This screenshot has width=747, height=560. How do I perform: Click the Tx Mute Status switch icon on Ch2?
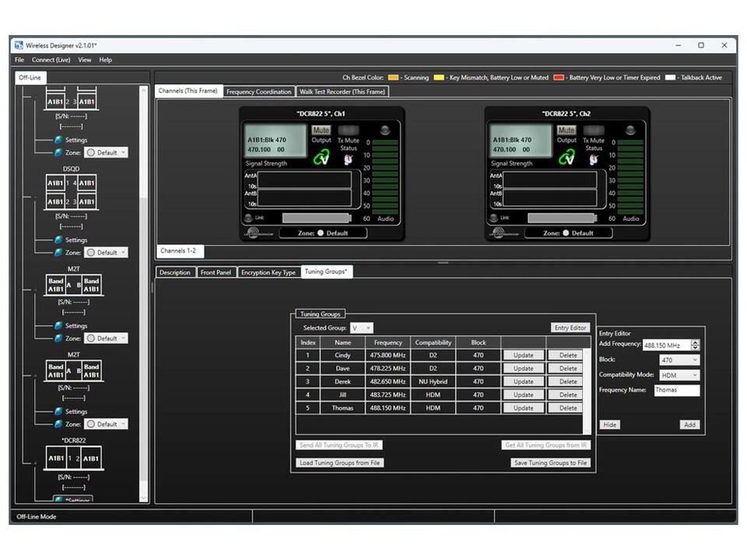pos(593,159)
